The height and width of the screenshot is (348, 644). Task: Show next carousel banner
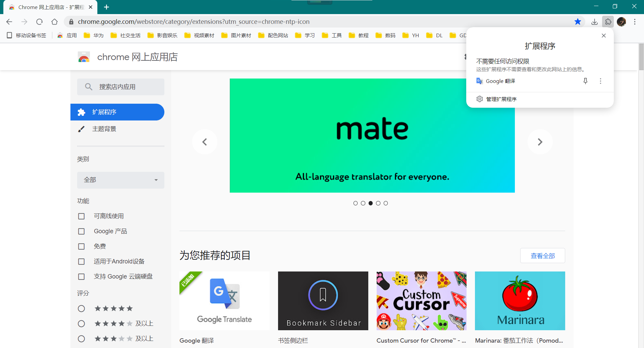click(540, 142)
